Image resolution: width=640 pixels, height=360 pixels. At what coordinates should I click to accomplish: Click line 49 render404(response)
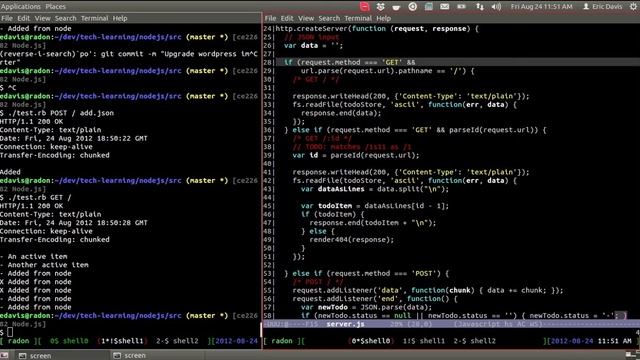pyautogui.click(x=352, y=240)
